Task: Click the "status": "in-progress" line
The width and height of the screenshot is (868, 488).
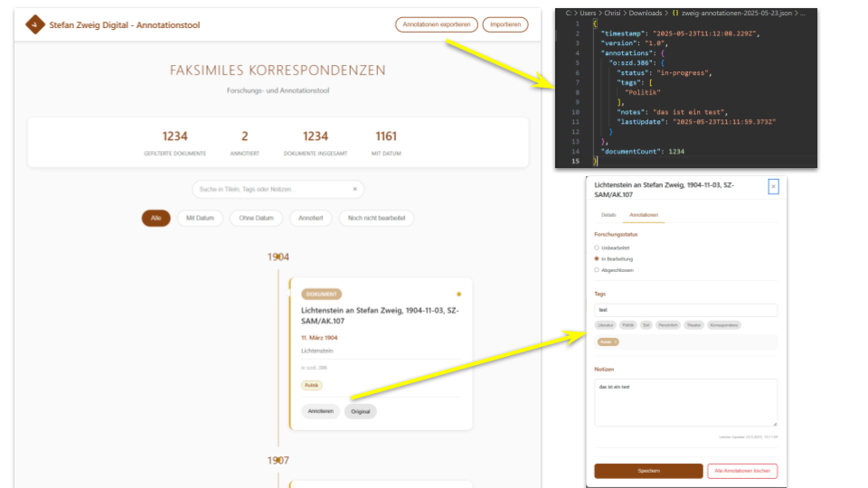Action: point(665,72)
